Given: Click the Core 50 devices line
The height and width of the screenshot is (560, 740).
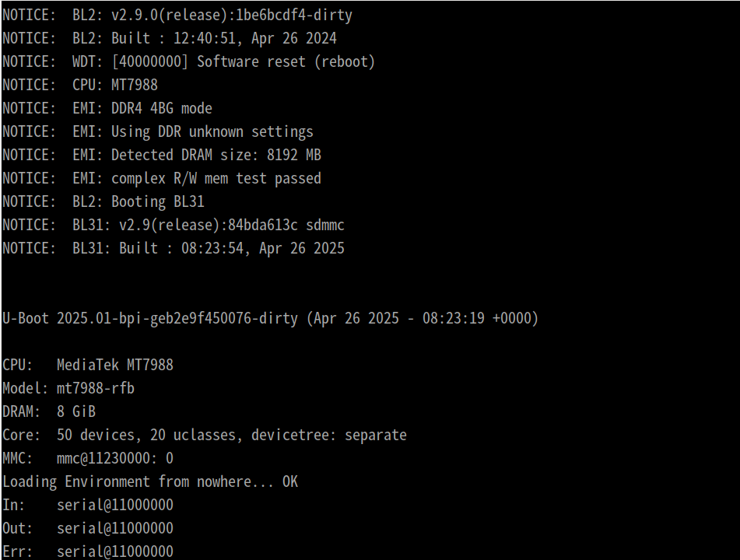Looking at the screenshot, I should (x=205, y=436).
